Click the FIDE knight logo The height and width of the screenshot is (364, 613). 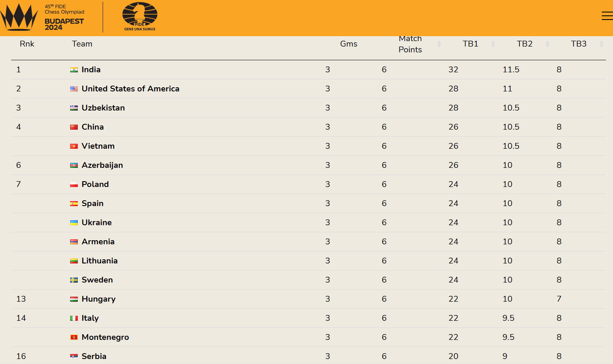pos(140,17)
